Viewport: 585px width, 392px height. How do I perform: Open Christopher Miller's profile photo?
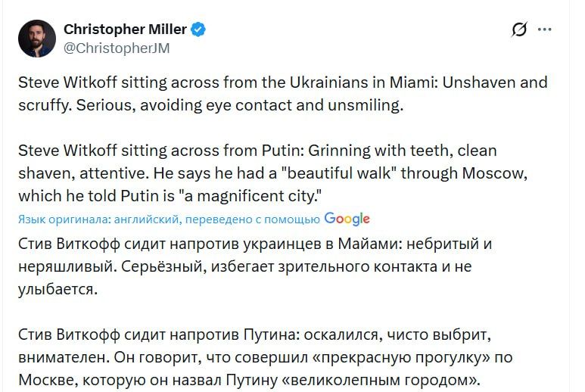pyautogui.click(x=37, y=39)
